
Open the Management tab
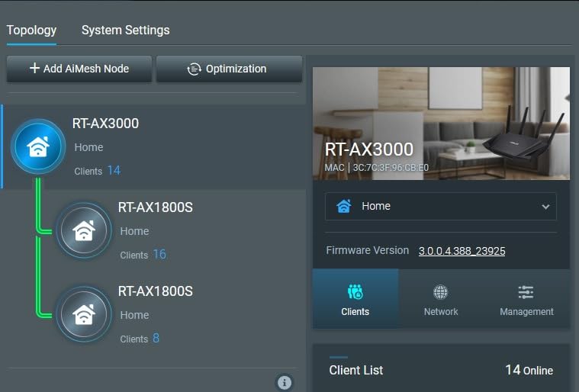point(526,299)
